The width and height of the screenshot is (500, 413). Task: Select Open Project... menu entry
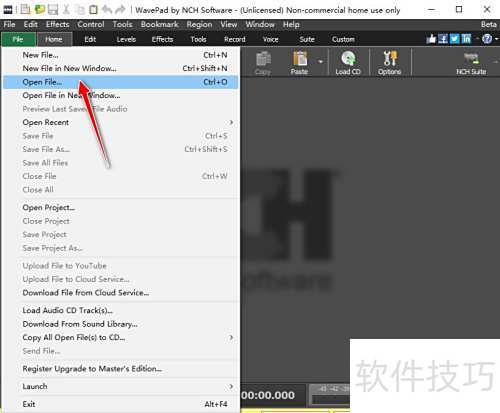point(121,207)
